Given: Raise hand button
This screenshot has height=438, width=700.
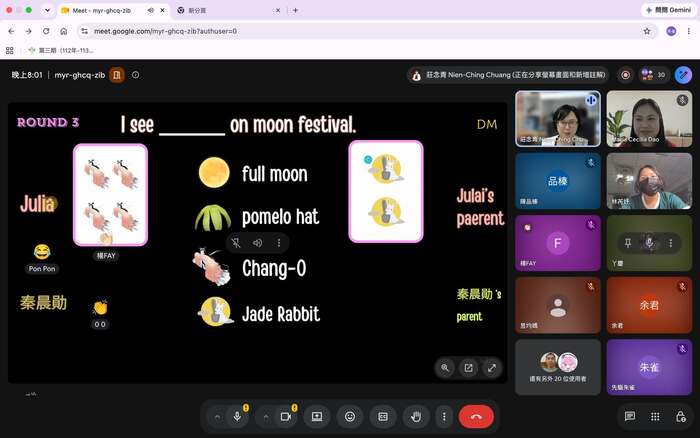Looking at the screenshot, I should [416, 417].
